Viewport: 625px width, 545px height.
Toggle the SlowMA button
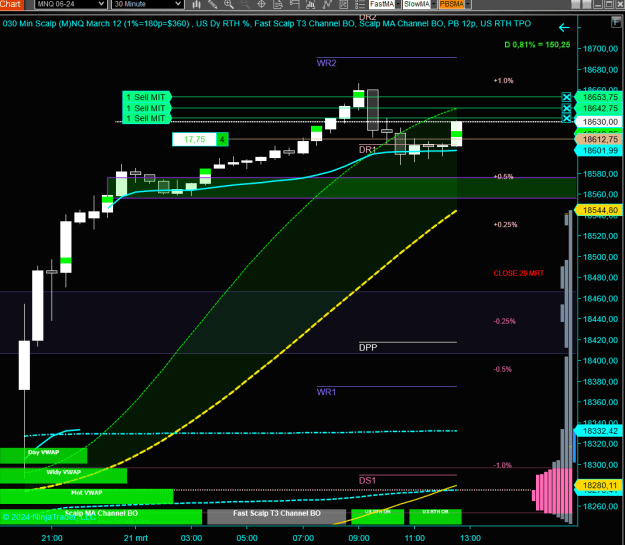click(417, 4)
